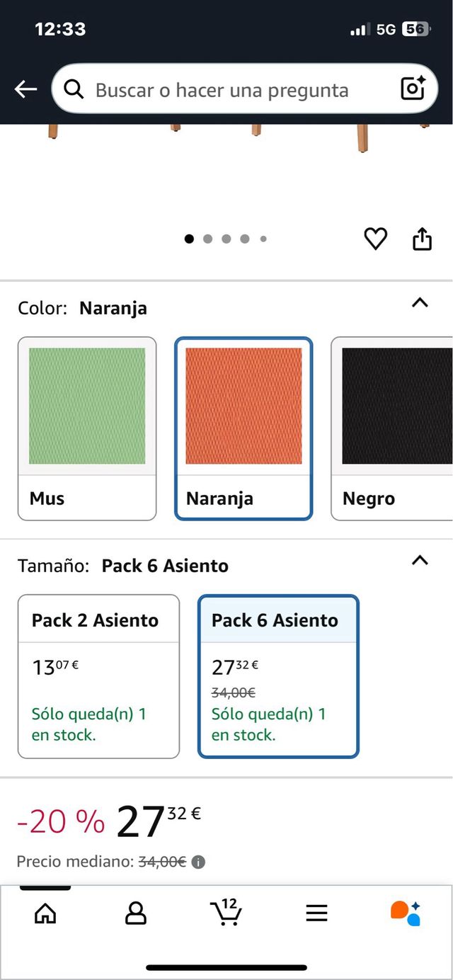The width and height of the screenshot is (453, 980).
Task: Select the Pack 2 Asiento size option
Action: pos(98,676)
